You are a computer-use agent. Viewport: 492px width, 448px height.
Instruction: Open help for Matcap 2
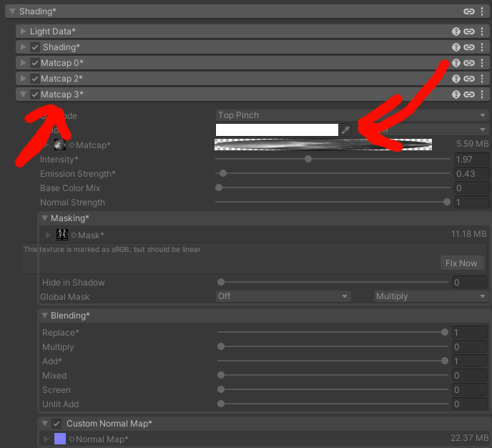tap(456, 79)
